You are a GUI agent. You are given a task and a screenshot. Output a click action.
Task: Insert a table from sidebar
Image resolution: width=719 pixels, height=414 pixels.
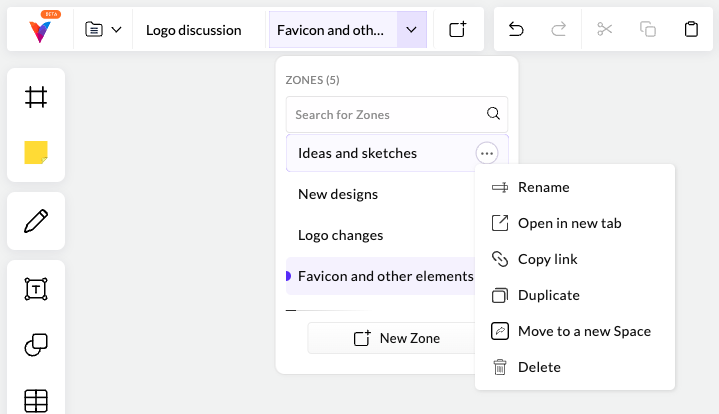pyautogui.click(x=36, y=400)
